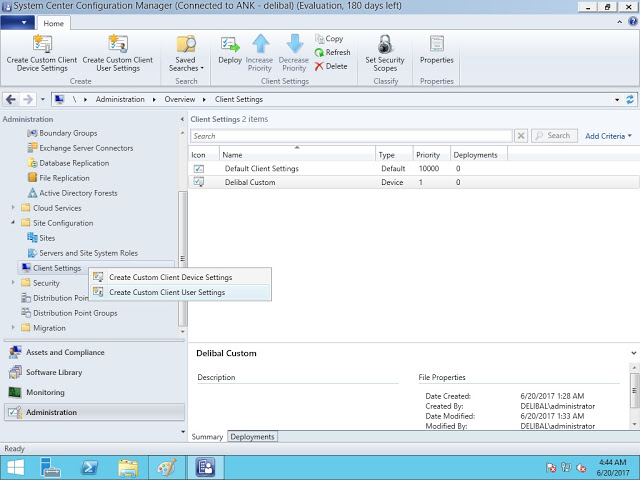Open the Monitoring workspace
This screenshot has height=480, width=640.
[45, 392]
